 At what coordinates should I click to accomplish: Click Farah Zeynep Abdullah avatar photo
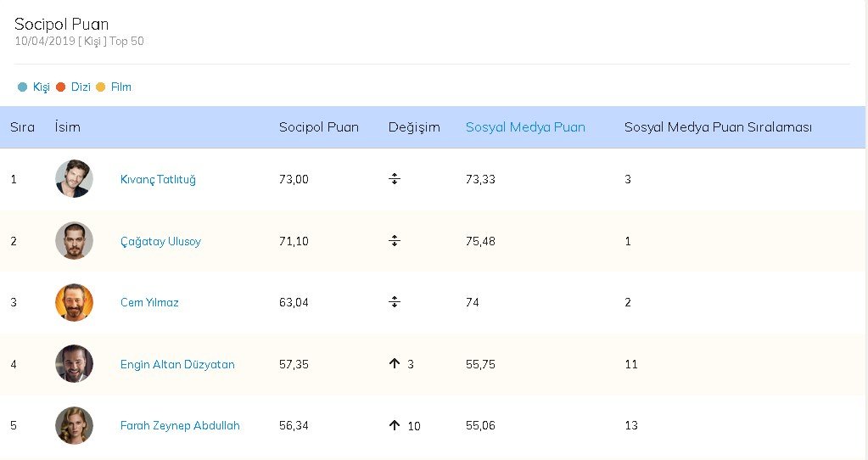pyautogui.click(x=74, y=425)
